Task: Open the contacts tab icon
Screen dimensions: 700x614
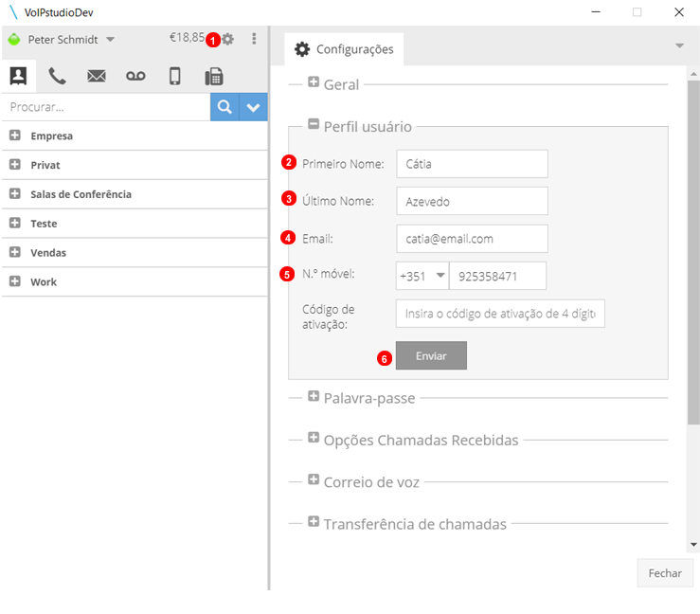Action: coord(18,76)
